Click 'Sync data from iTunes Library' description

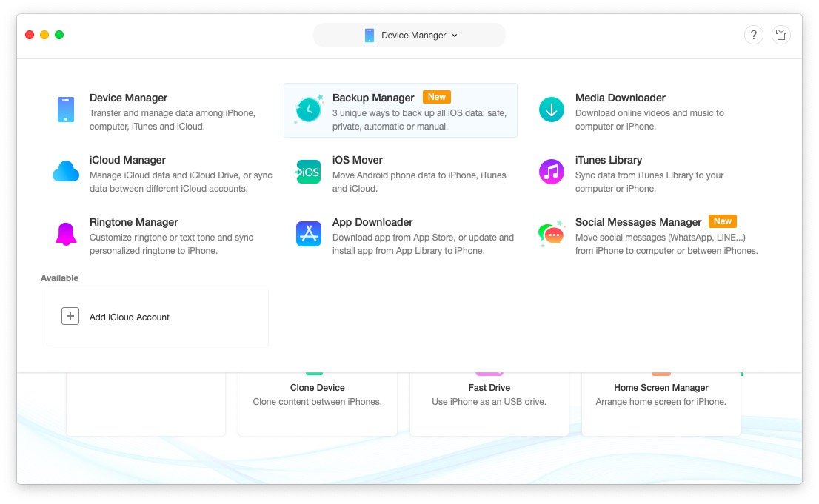649,182
